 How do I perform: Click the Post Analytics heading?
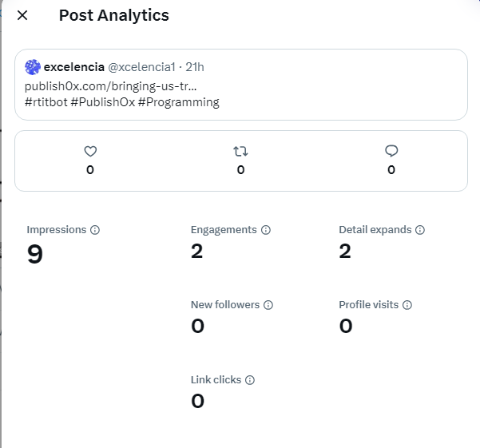[x=114, y=15]
